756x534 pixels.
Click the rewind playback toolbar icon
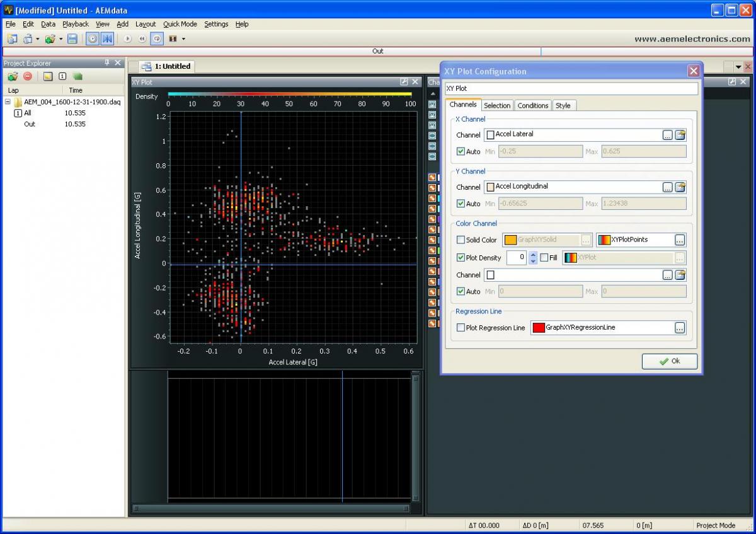(142, 39)
